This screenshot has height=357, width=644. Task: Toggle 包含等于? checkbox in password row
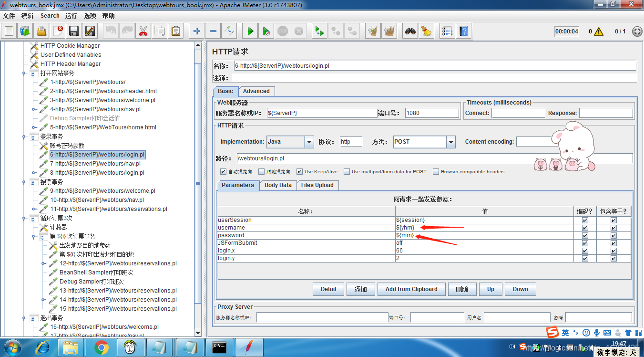click(x=613, y=235)
